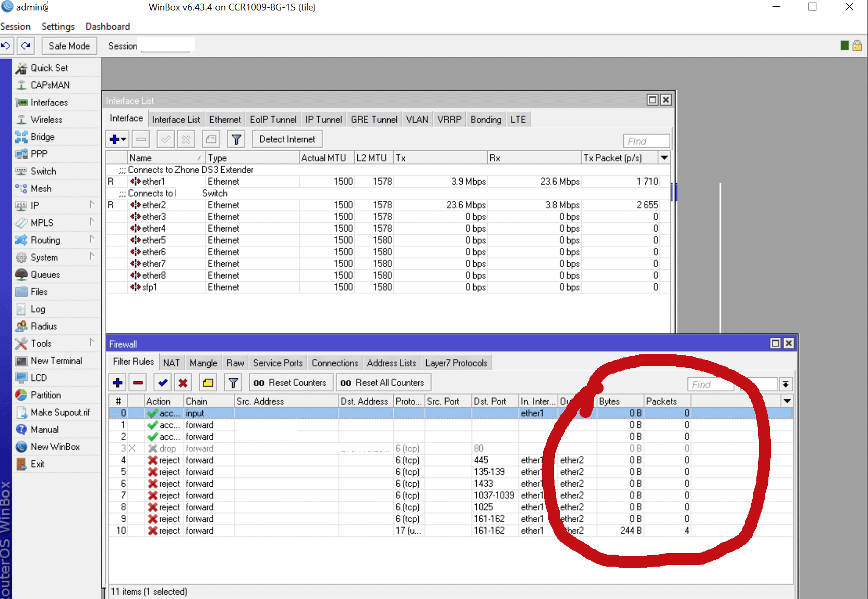The image size is (868, 599).
Task: Expand the Firewall column selector dropdown arrow
Action: point(787,401)
